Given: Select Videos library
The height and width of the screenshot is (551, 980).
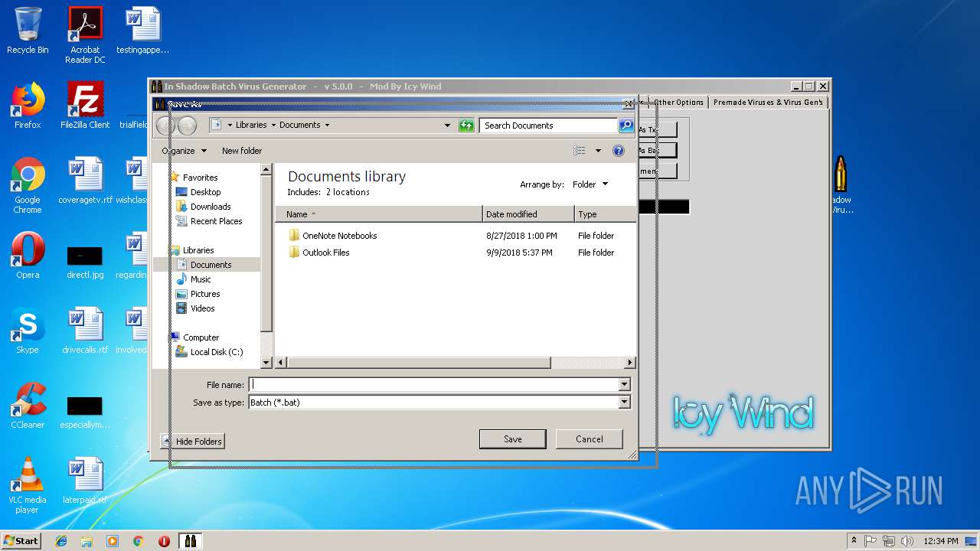Looking at the screenshot, I should 202,308.
